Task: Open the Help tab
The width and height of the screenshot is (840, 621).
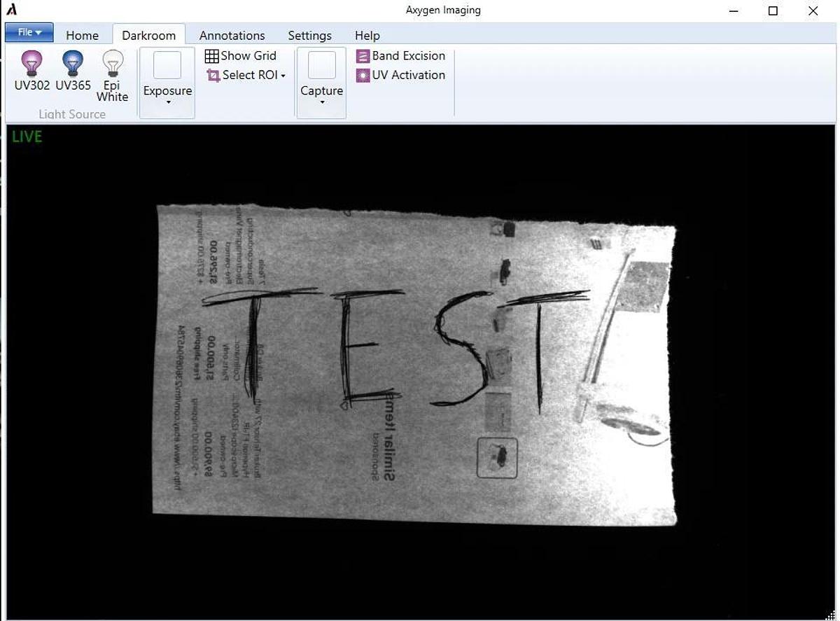Action: [367, 35]
